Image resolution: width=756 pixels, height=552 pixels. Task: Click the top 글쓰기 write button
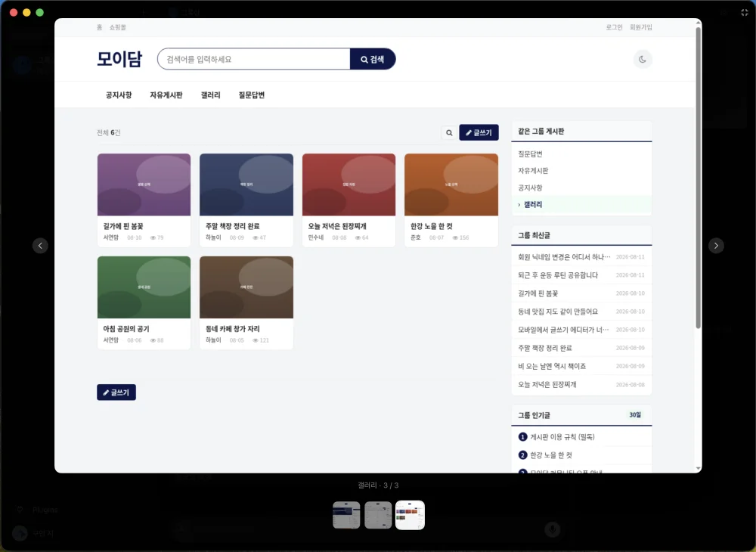pos(479,132)
